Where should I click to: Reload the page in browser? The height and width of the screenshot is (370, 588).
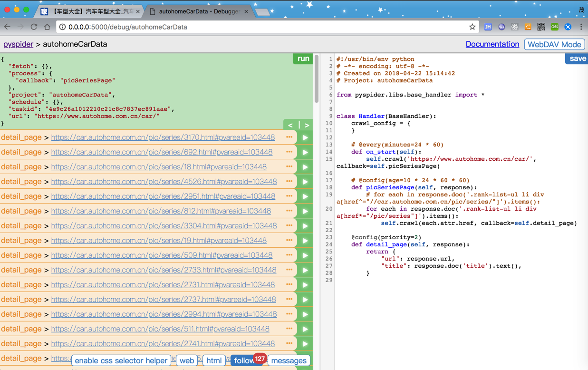(x=34, y=27)
